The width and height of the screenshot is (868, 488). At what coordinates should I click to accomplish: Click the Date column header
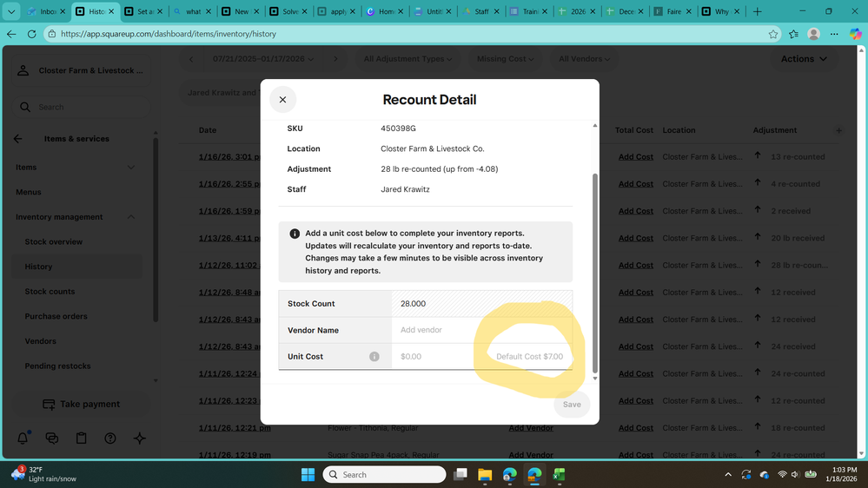pyautogui.click(x=208, y=130)
